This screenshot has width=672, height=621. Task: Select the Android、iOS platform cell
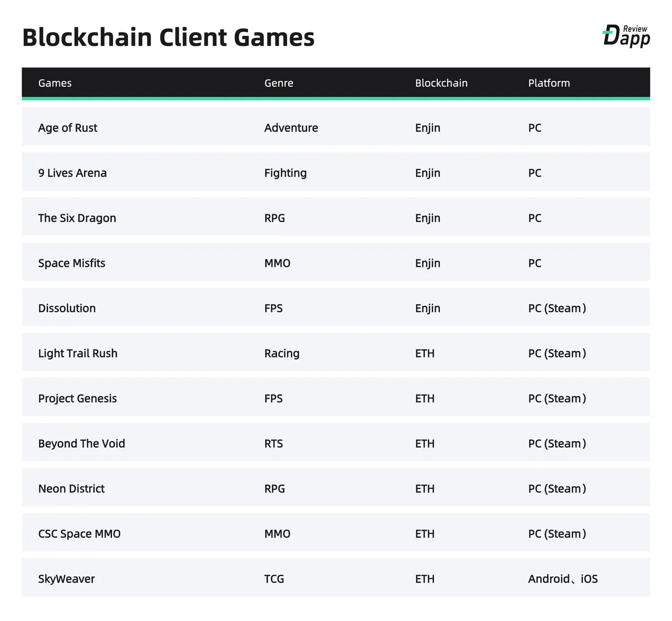pyautogui.click(x=563, y=579)
